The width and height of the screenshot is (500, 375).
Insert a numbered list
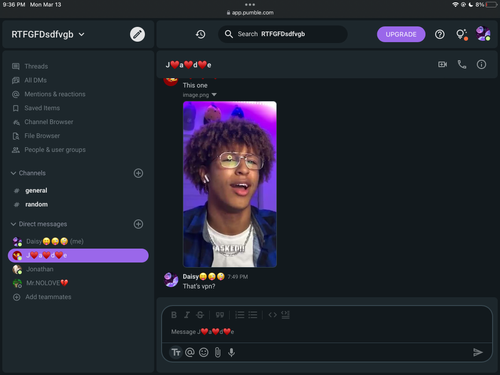coord(240,315)
